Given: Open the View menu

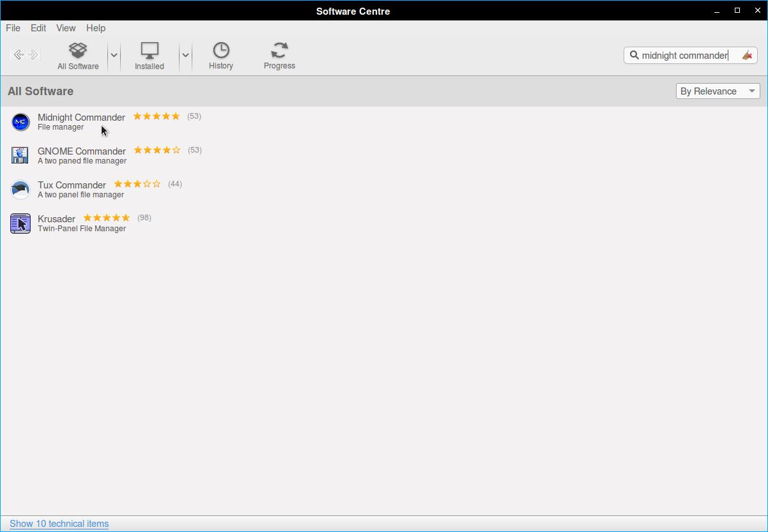Looking at the screenshot, I should coord(66,28).
